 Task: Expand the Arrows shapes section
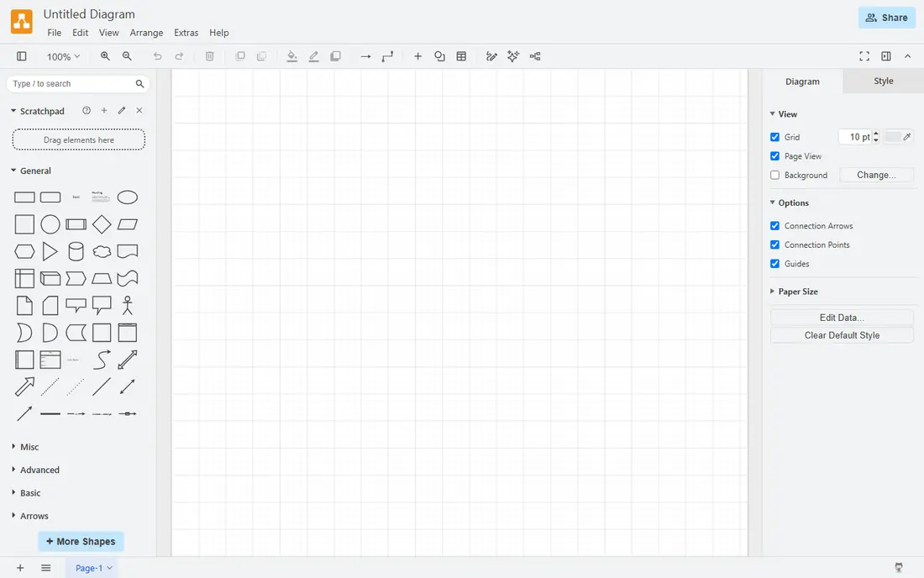pyautogui.click(x=30, y=516)
